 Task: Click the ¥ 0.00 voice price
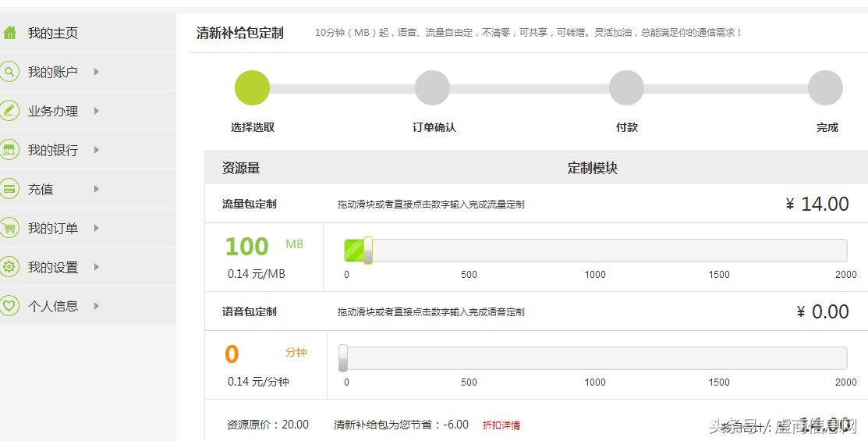[x=823, y=311]
